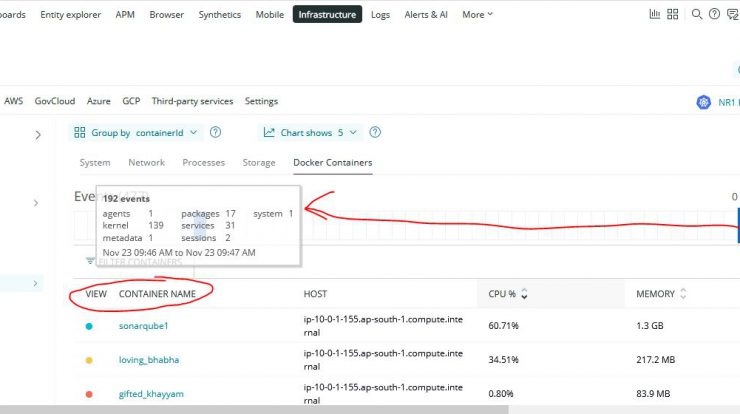Expand the middle left sidebar chevron
The width and height of the screenshot is (740, 414).
click(x=36, y=203)
